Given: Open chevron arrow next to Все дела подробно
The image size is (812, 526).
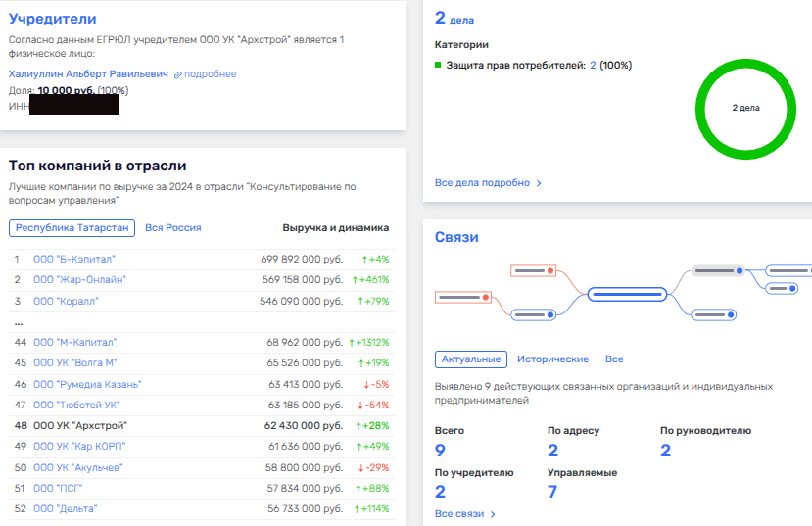Looking at the screenshot, I should pos(539,183).
